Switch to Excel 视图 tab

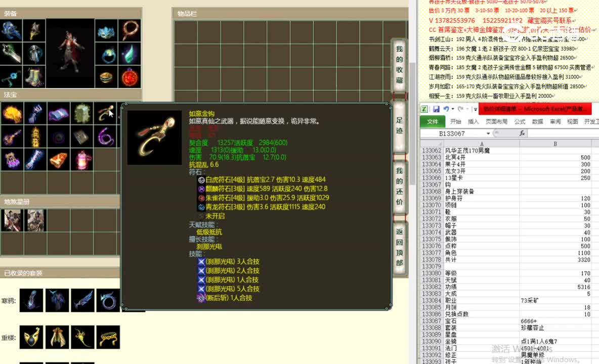[572, 121]
